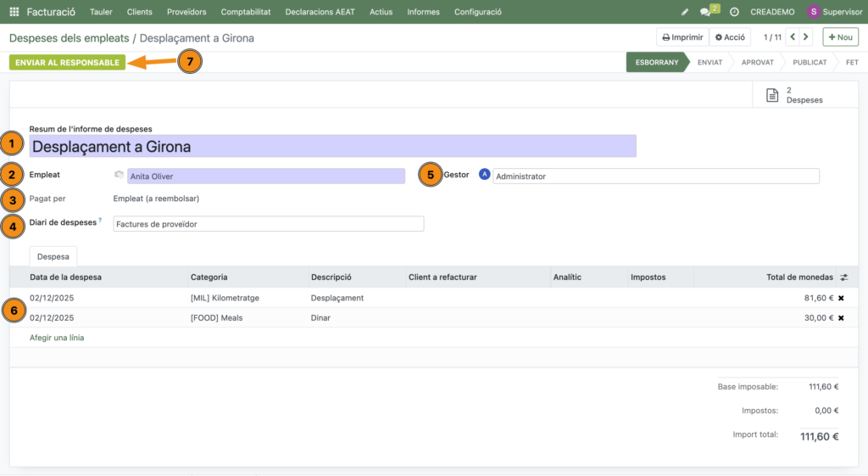This screenshot has width=868, height=476.
Task: Click the Gestor input field
Action: point(655,176)
